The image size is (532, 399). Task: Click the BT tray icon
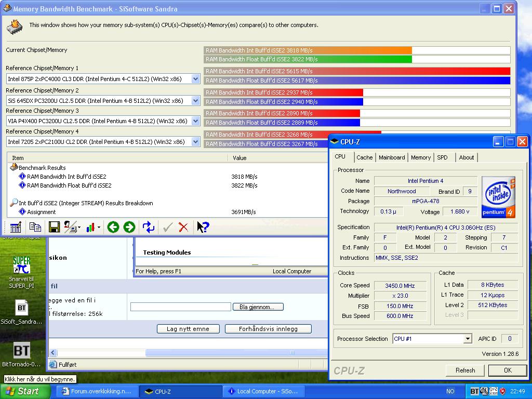[474, 391]
